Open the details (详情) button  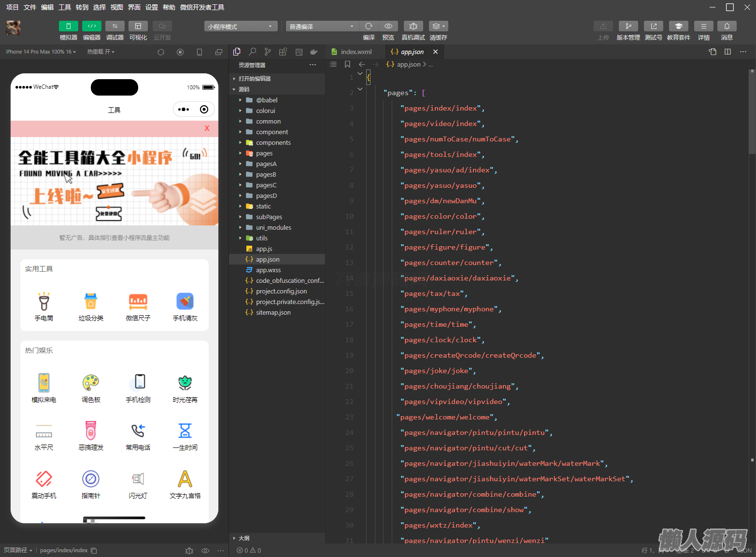703,26
